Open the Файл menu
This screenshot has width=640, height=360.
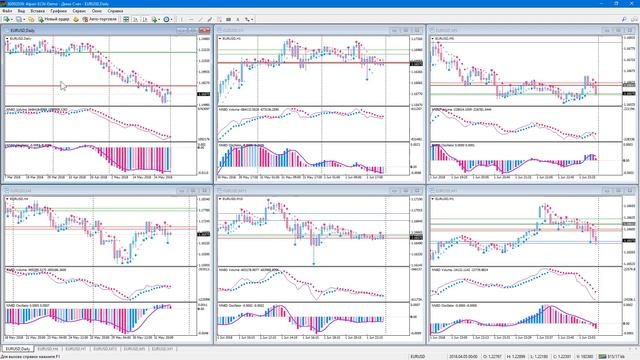pyautogui.click(x=7, y=11)
